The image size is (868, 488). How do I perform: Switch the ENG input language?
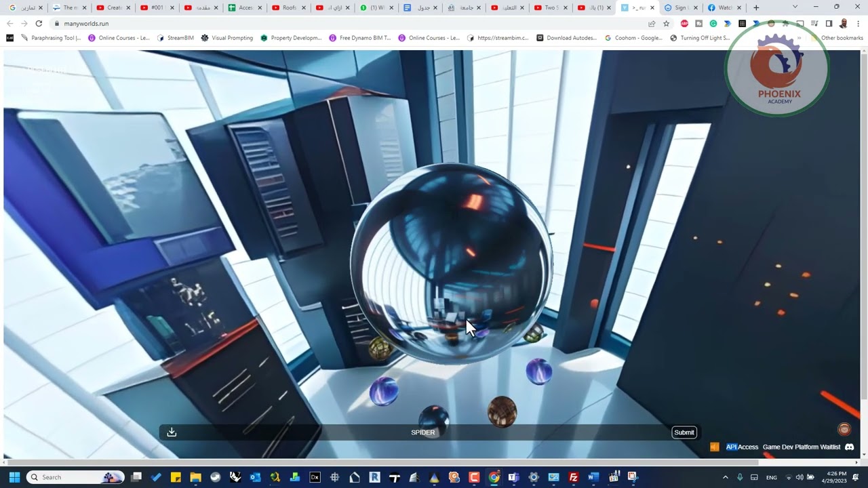coord(771,477)
